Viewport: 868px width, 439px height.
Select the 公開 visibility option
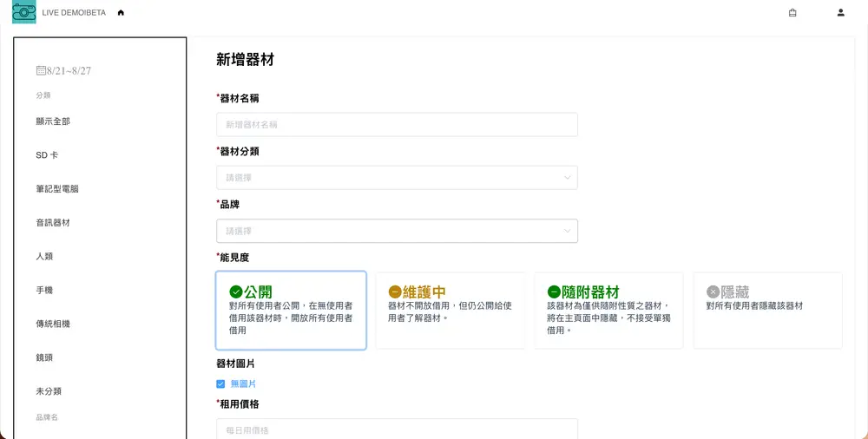pyautogui.click(x=291, y=311)
